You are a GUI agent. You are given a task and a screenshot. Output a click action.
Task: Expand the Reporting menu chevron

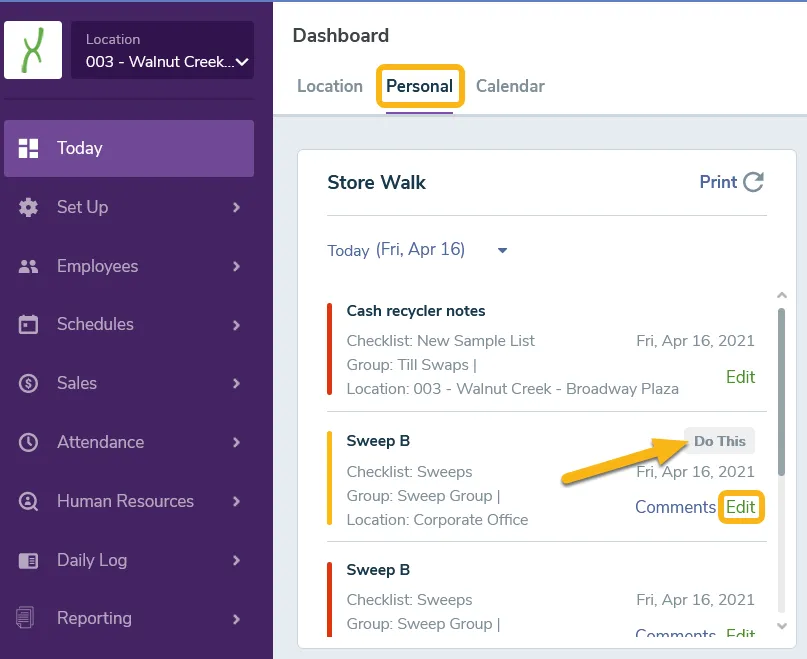point(236,619)
